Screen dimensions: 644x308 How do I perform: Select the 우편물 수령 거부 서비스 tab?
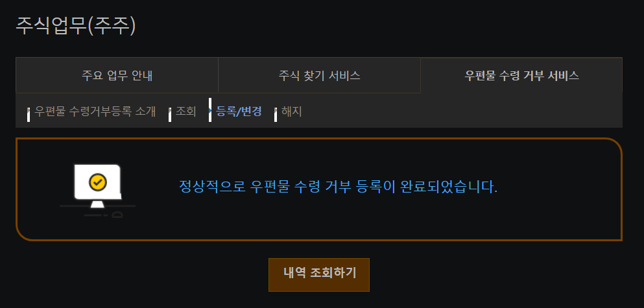pyautogui.click(x=521, y=76)
